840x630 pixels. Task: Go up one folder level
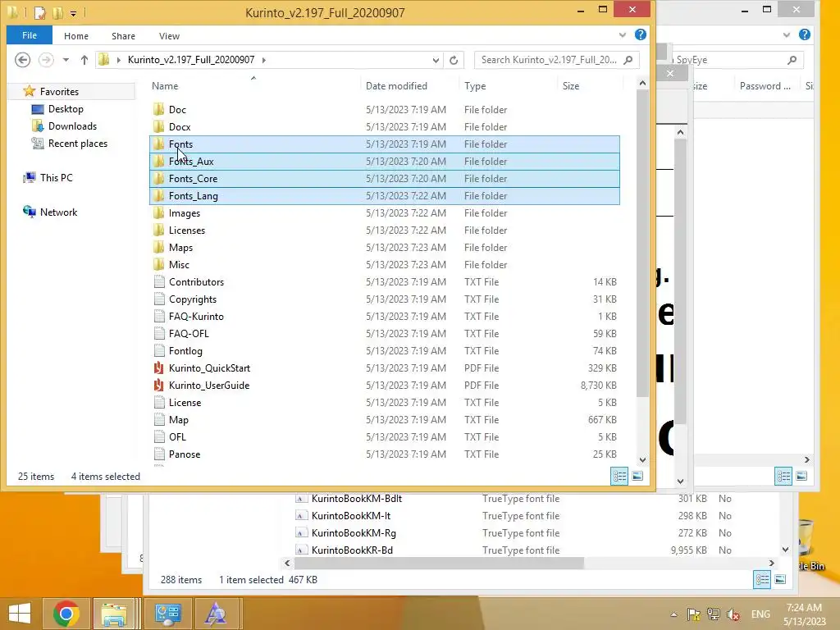(x=84, y=60)
